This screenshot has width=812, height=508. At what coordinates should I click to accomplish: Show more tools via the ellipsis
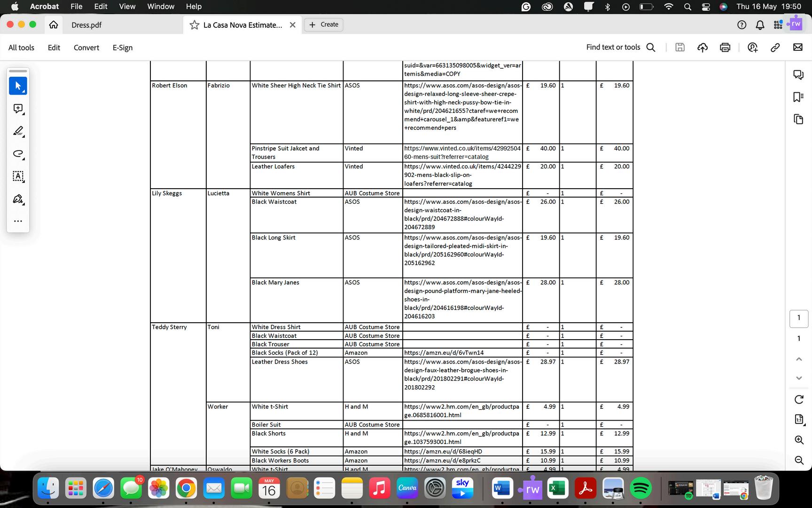click(18, 221)
